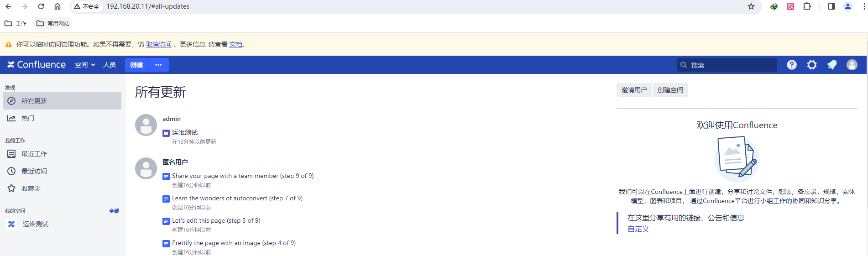
Task: Expand the 空间 dropdown in header
Action: click(x=85, y=65)
